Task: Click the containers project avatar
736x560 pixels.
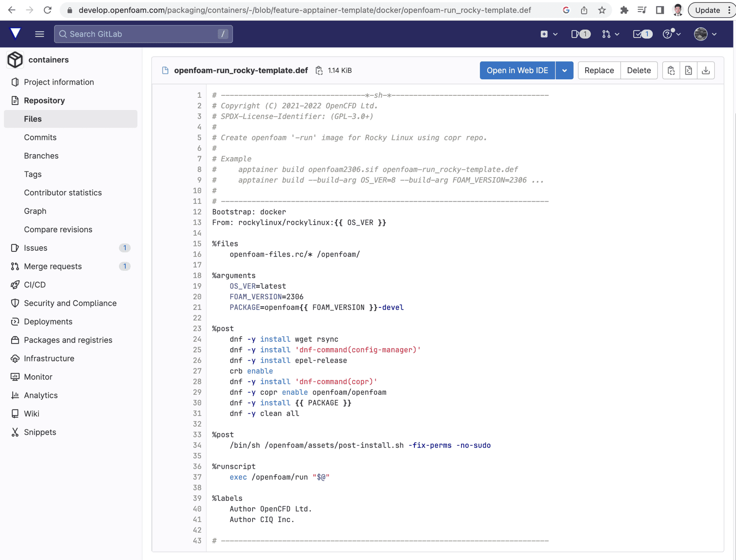Action: [x=15, y=60]
